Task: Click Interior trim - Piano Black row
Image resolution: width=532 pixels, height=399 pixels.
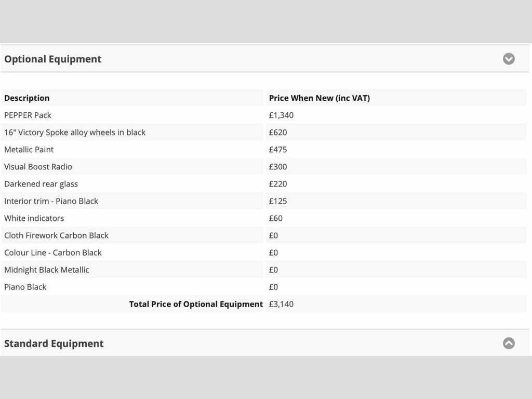Action: pos(263,201)
